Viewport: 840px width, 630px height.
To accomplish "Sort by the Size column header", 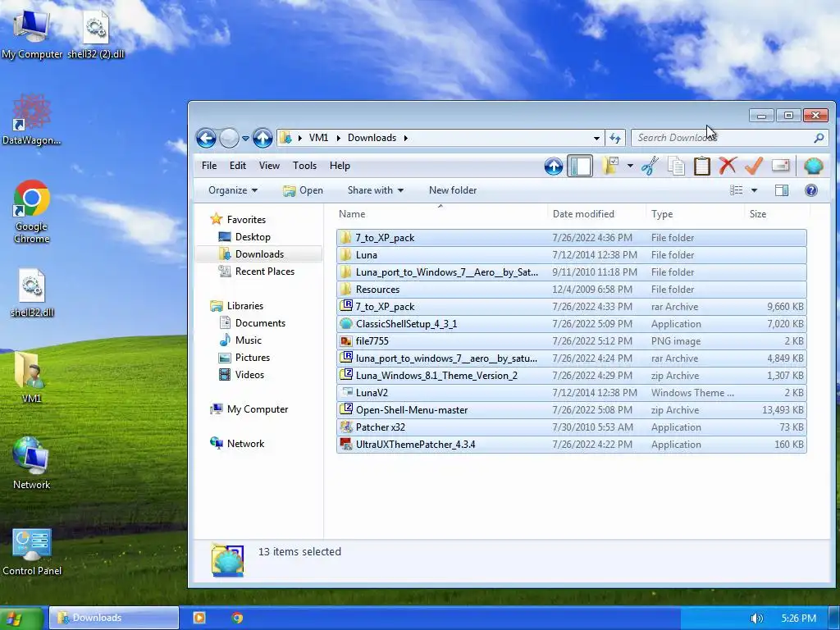I will coord(757,214).
